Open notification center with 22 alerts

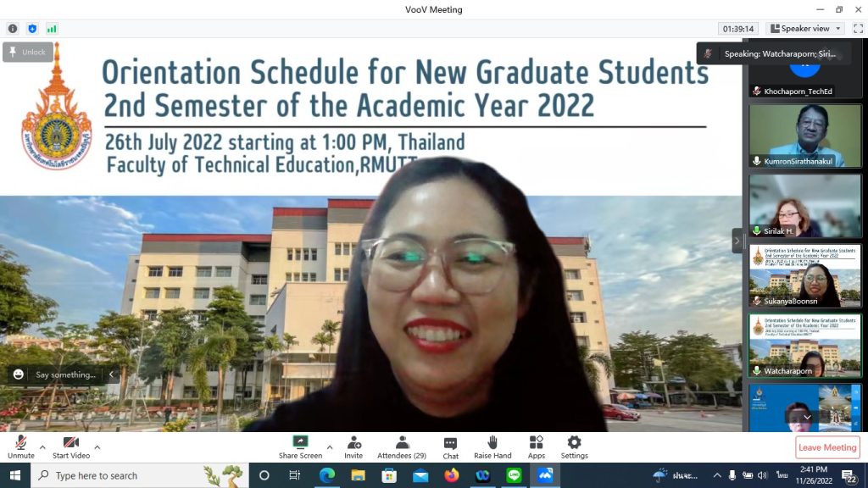pos(849,476)
